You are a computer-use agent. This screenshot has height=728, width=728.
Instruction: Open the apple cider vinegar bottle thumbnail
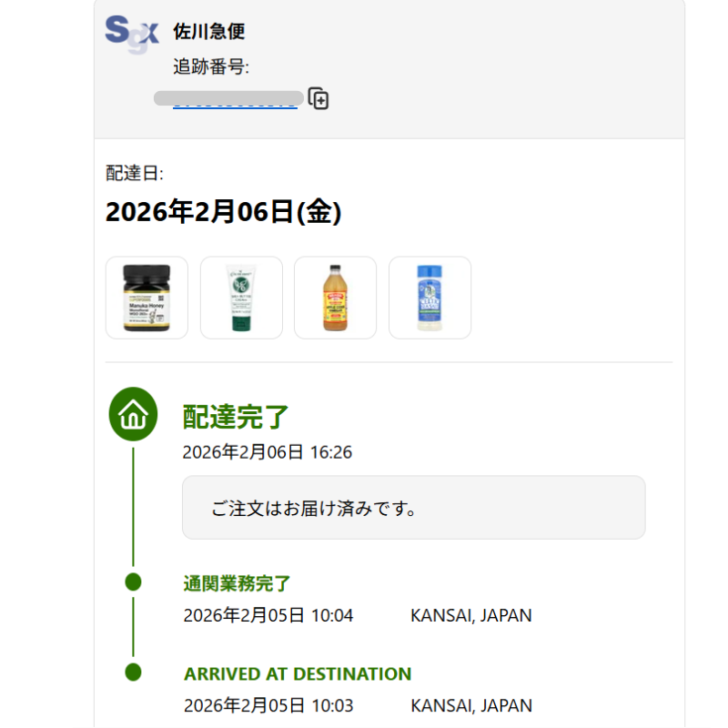[x=335, y=298]
